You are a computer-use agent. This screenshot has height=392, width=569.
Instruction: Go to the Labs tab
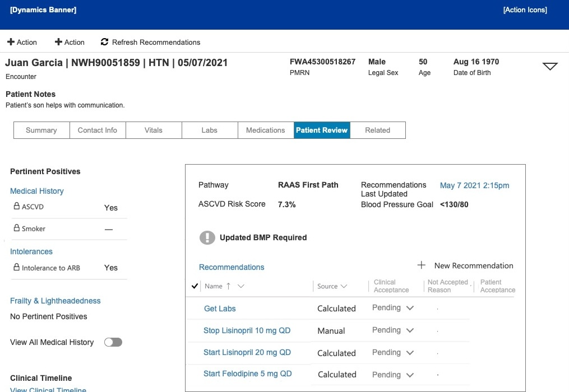[210, 130]
